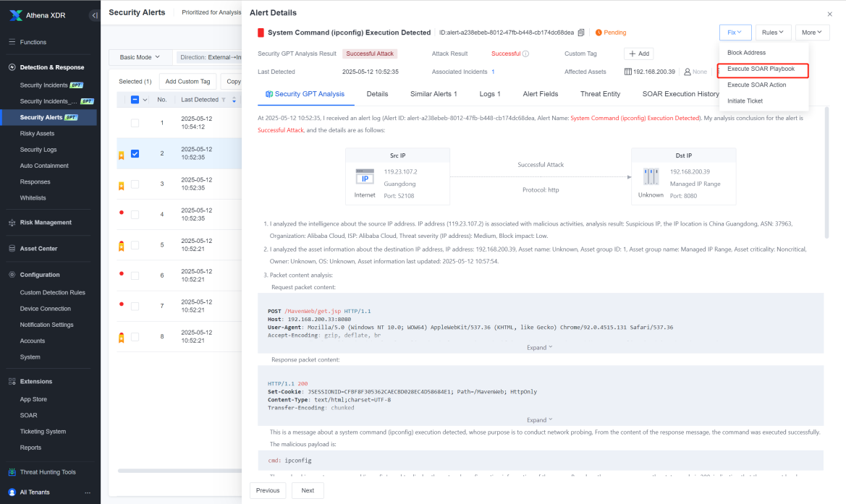Click the Extensions grid icon
Screen dimensions: 846x504
pos(12,381)
